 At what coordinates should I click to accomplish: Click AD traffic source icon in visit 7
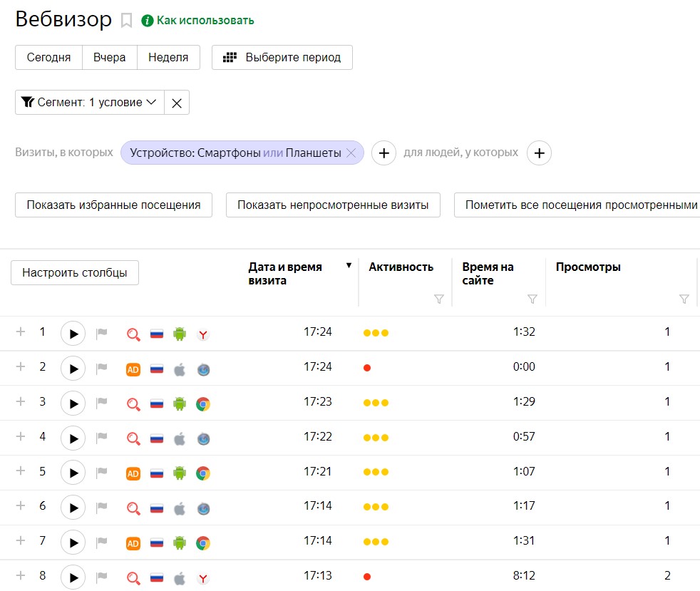click(x=133, y=543)
